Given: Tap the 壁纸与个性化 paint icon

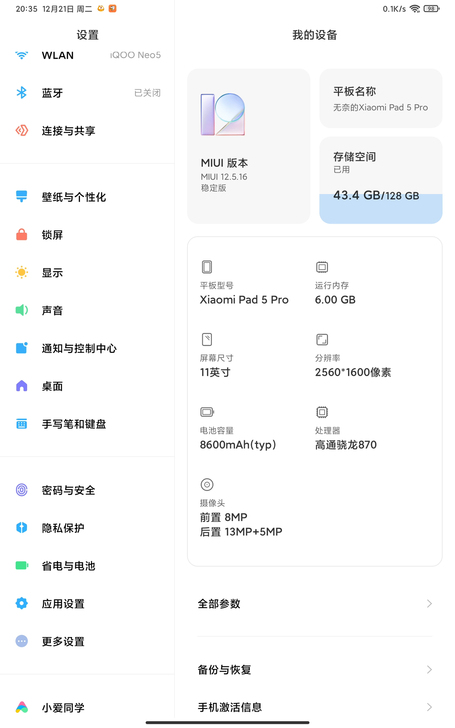Looking at the screenshot, I should pyautogui.click(x=21, y=196).
